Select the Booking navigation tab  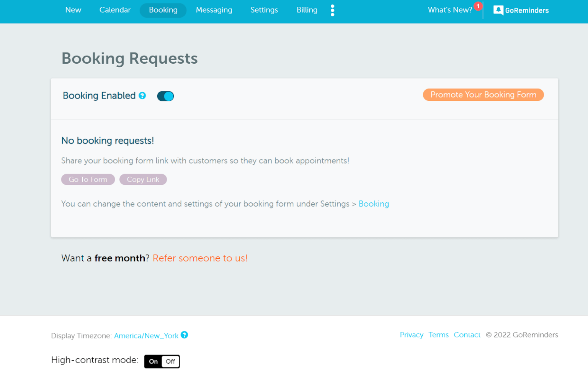pos(163,10)
